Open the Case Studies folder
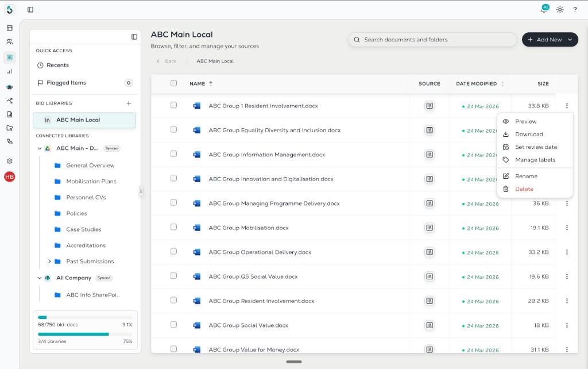The image size is (588, 369). tap(84, 229)
